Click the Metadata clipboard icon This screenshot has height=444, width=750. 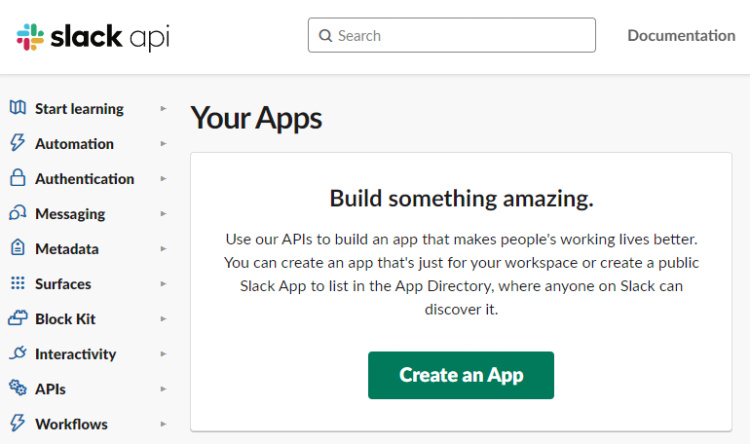pos(17,248)
